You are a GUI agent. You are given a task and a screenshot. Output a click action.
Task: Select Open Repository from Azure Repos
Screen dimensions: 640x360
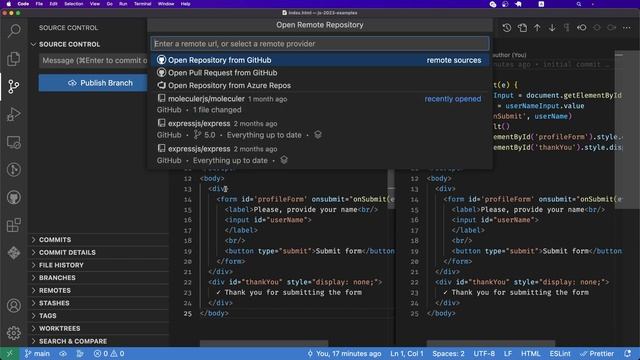320,85
